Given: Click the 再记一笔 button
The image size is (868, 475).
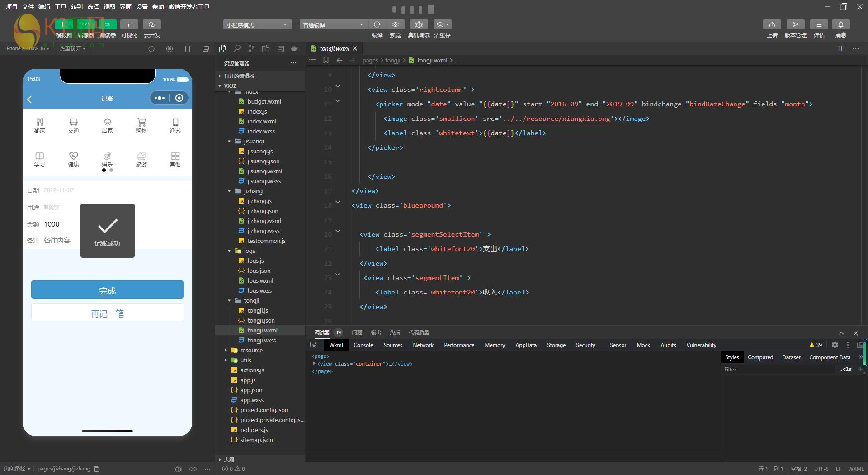Looking at the screenshot, I should [x=107, y=313].
